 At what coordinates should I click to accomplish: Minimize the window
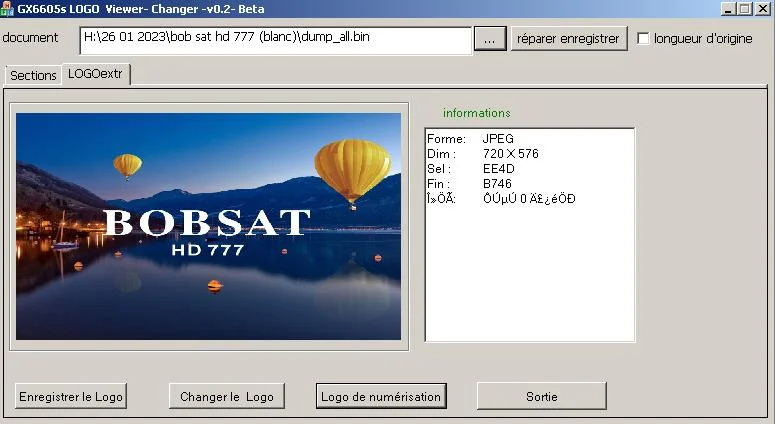click(728, 8)
